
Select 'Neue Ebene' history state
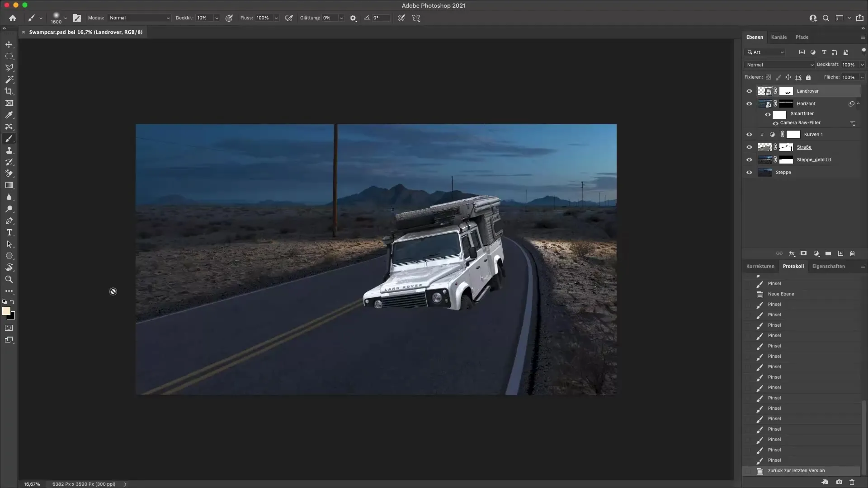[781, 294]
